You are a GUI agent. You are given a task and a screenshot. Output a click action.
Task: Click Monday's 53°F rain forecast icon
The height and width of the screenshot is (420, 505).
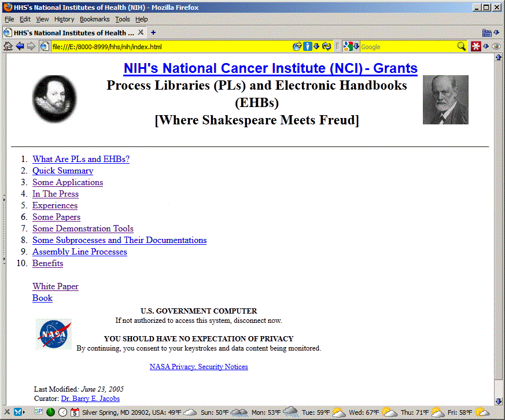(x=291, y=412)
